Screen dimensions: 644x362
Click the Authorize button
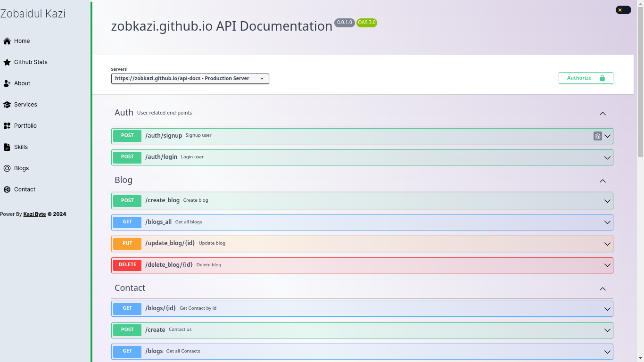coord(586,78)
